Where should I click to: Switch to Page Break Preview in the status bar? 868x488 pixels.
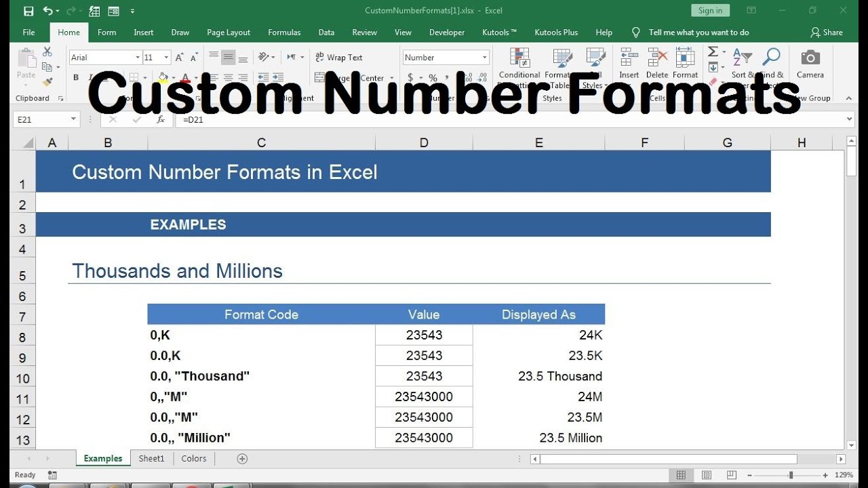coord(732,475)
